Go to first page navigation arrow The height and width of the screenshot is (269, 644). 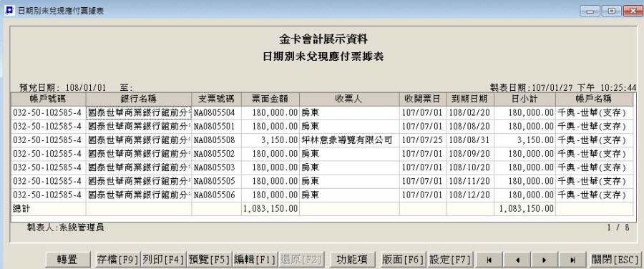click(x=489, y=260)
